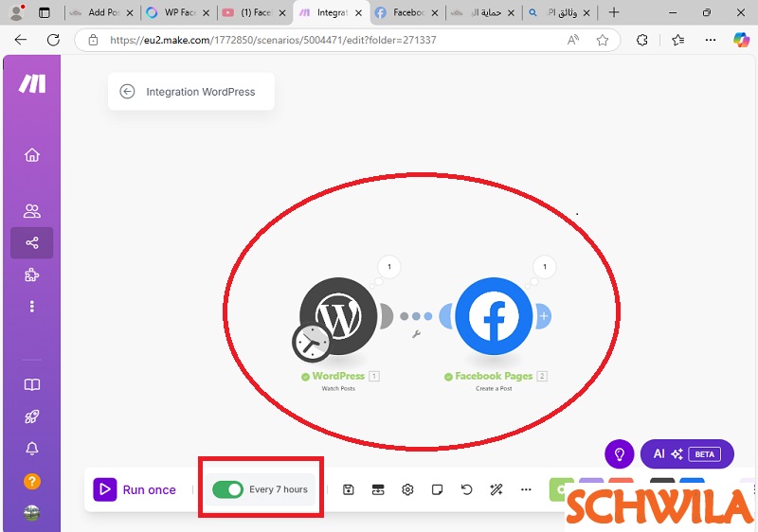758x532 pixels.
Task: Close the Integrat browser tab
Action: (x=359, y=13)
